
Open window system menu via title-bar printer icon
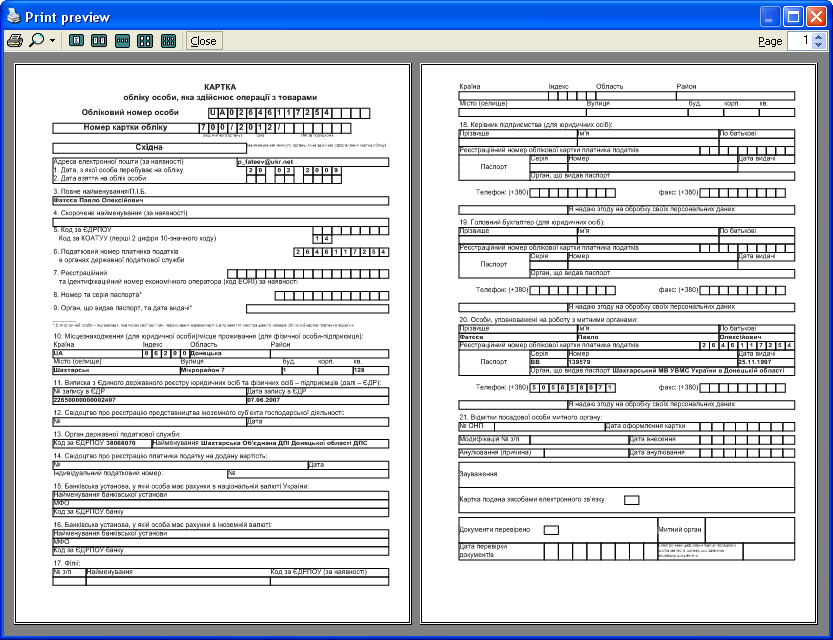tap(14, 16)
